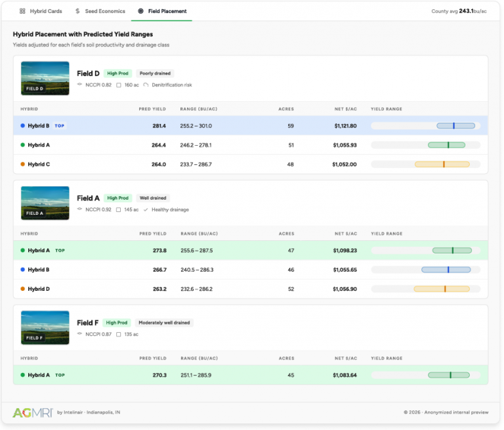
Task: Click the Field Placement target icon
Action: pos(140,11)
